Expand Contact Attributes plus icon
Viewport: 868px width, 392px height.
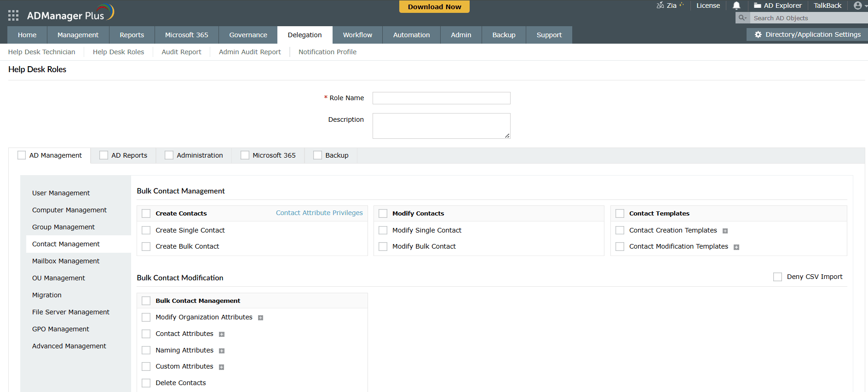coord(221,335)
